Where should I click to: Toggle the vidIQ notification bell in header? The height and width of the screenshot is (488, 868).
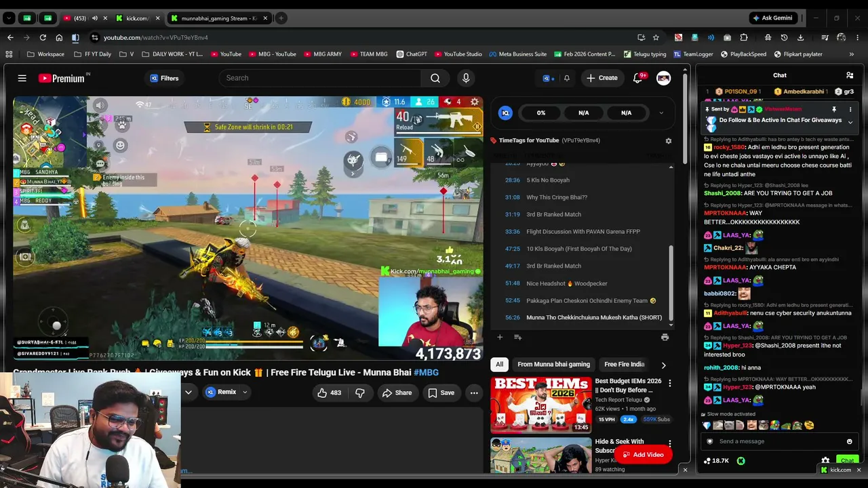[x=567, y=78]
